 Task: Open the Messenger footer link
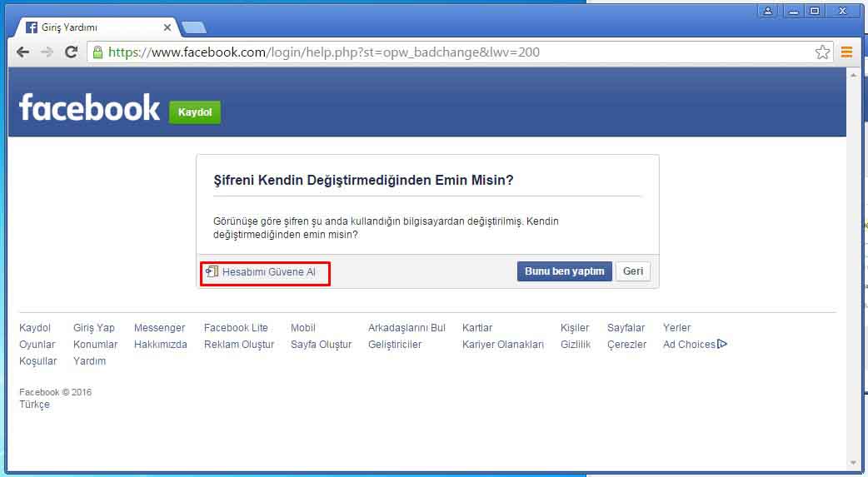point(159,328)
